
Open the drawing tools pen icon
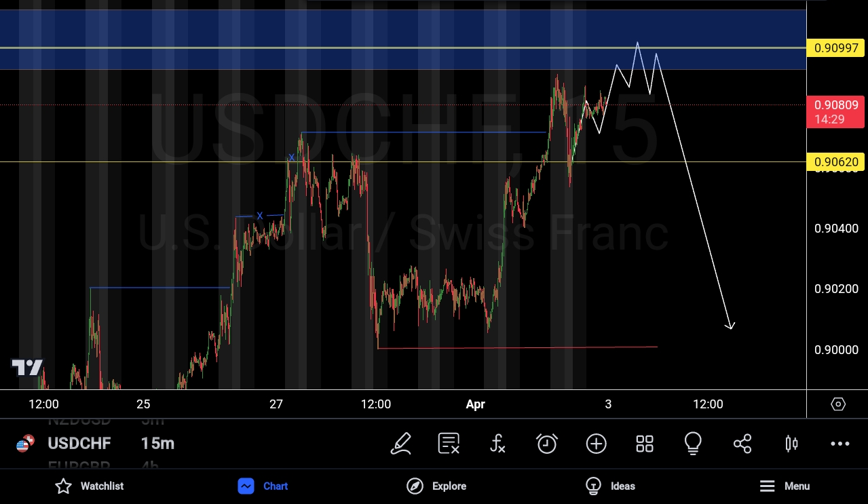[400, 444]
